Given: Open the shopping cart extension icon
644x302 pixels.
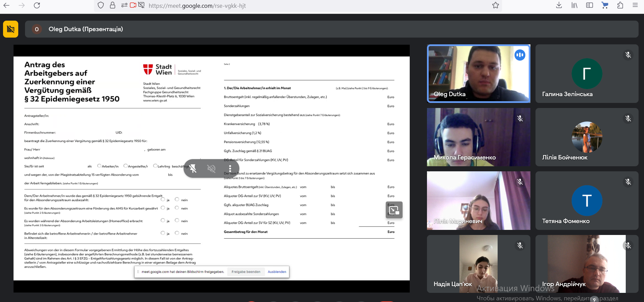Looking at the screenshot, I should [605, 5].
